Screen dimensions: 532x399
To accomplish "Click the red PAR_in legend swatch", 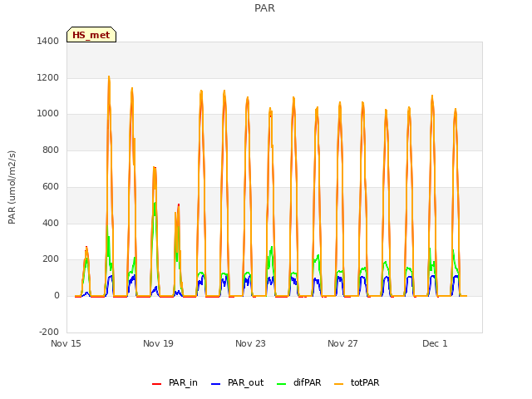I will [x=157, y=384].
